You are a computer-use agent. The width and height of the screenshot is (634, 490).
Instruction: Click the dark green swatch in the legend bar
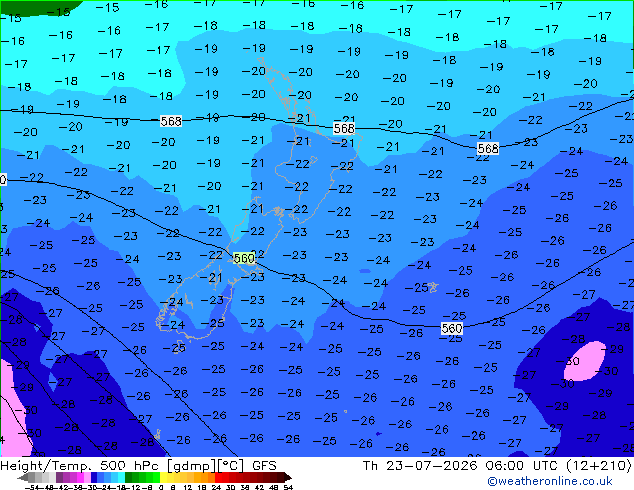pyautogui.click(x=128, y=478)
